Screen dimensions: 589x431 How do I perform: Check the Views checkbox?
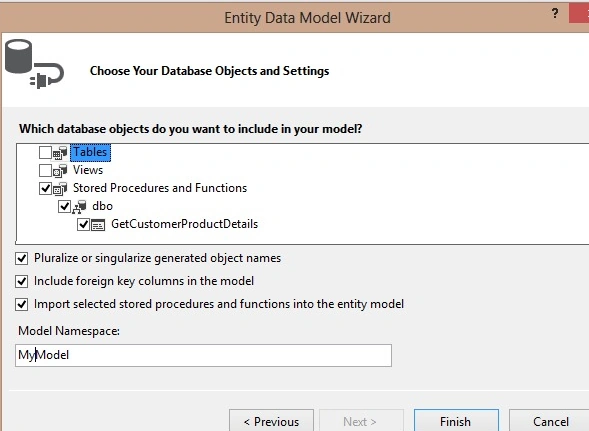tap(45, 171)
